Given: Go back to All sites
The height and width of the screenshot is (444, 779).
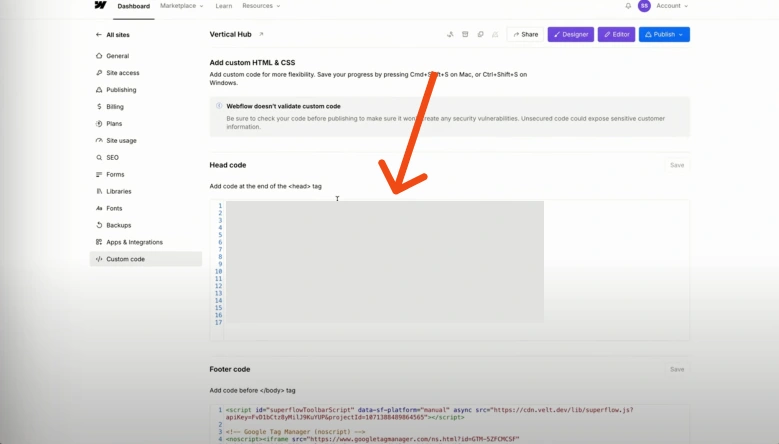Looking at the screenshot, I should pyautogui.click(x=118, y=34).
